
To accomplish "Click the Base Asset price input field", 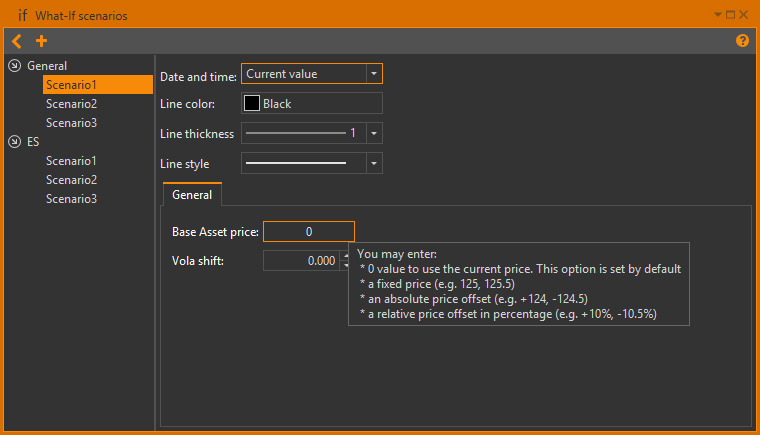I will tap(309, 232).
